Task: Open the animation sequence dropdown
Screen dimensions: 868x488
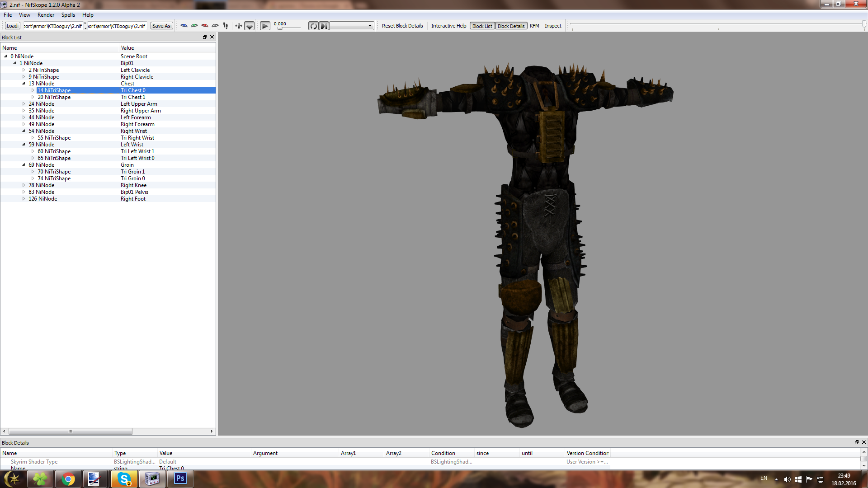Action: (352, 26)
